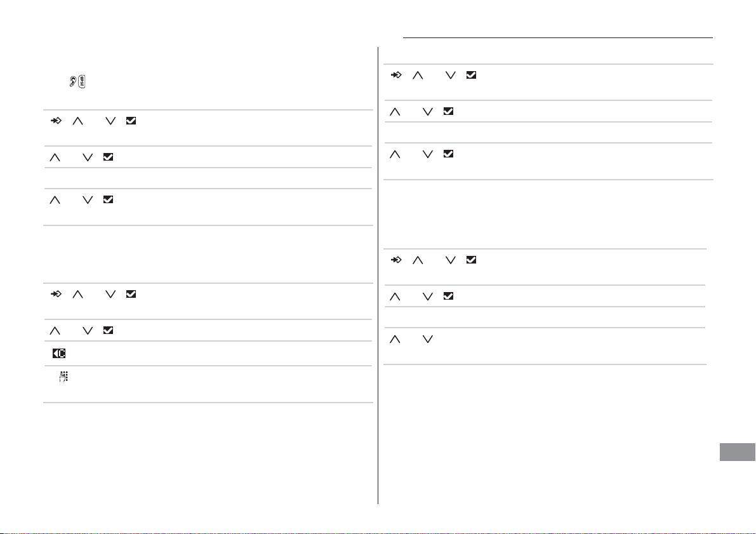The width and height of the screenshot is (756, 534).
Task: Click the hand-on-keypad dialing icon
Action: 63,377
